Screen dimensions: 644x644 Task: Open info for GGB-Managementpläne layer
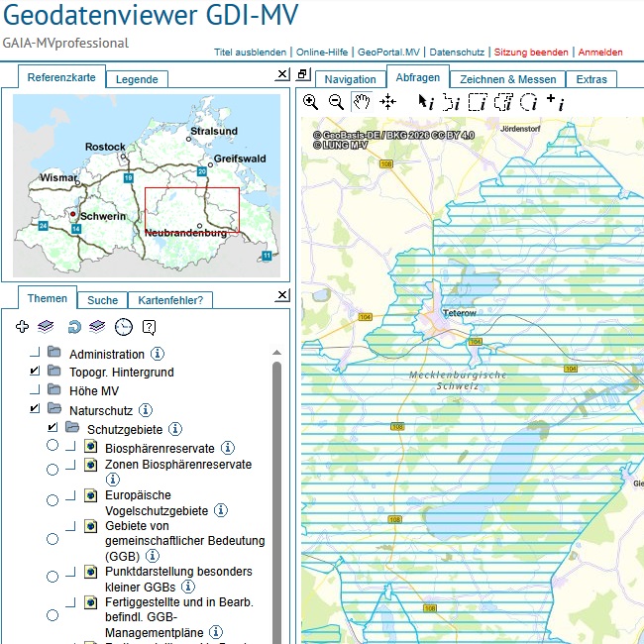216,632
